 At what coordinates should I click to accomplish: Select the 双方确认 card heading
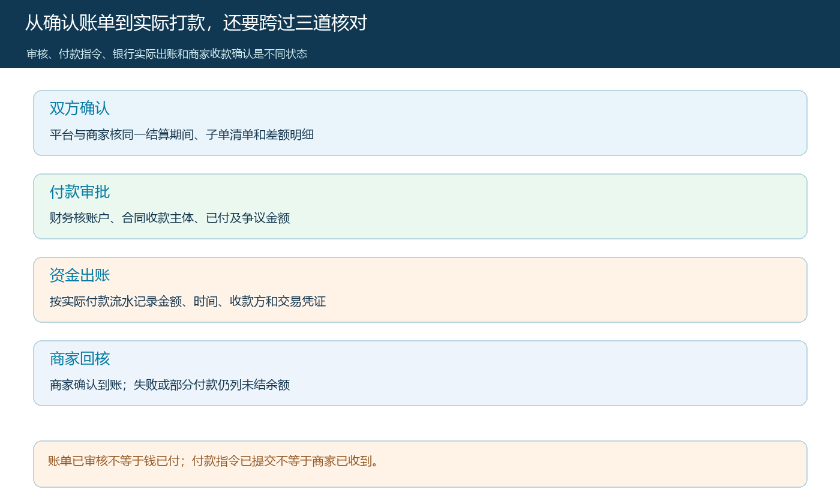click(80, 109)
